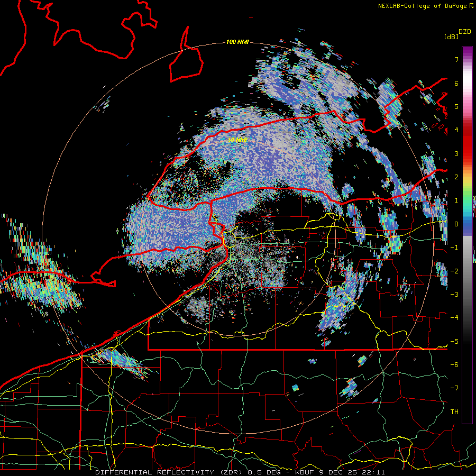Click the DZD product label
This screenshot has height=476, width=476.
click(464, 32)
